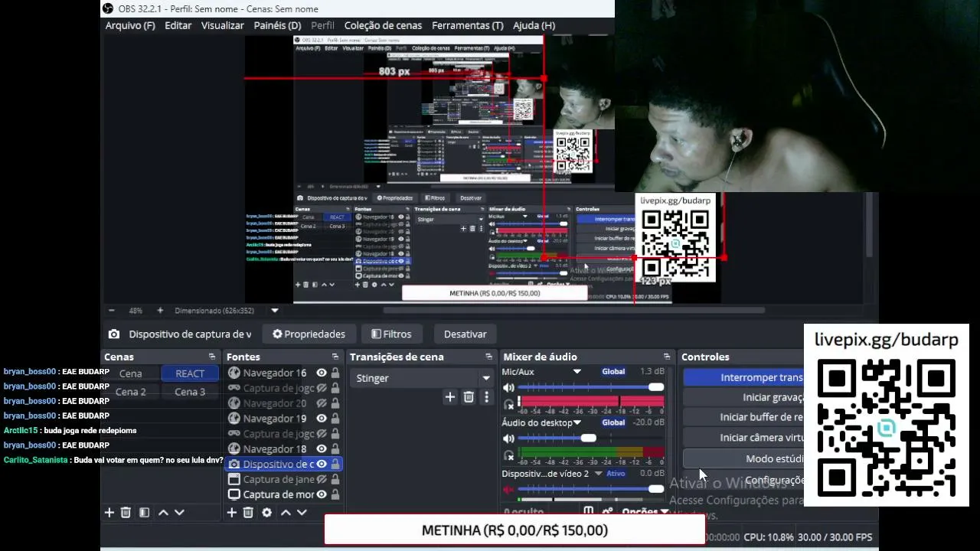This screenshot has width=980, height=551.
Task: Move selected source down in Fontes
Action: [x=302, y=513]
